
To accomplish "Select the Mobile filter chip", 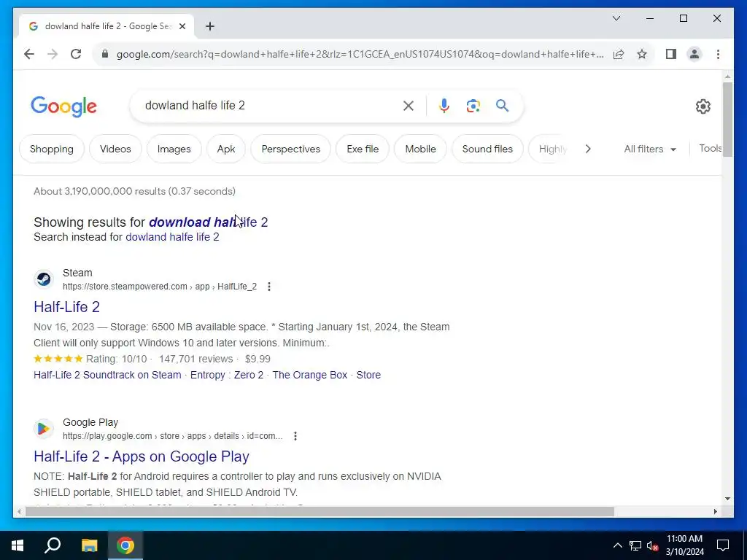I will coord(420,149).
